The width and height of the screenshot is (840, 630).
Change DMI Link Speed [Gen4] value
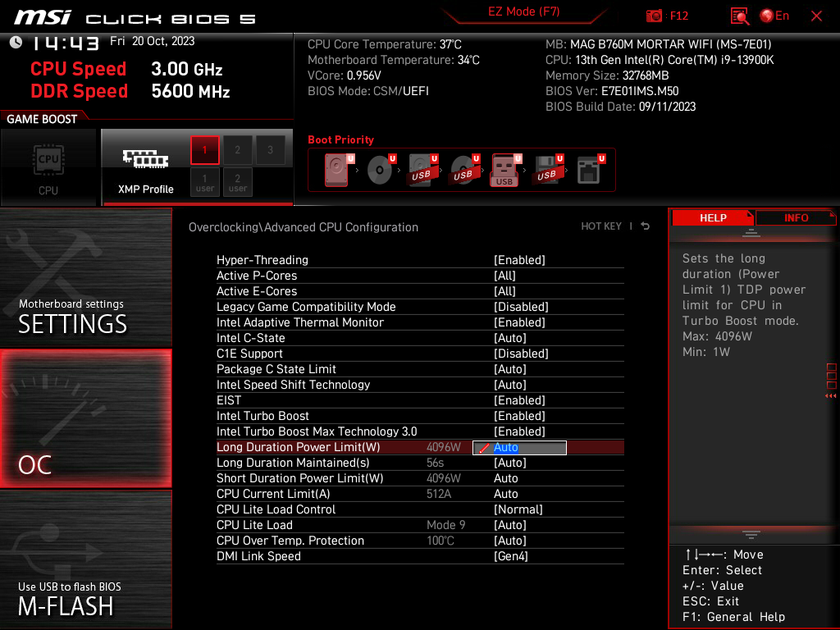510,555
